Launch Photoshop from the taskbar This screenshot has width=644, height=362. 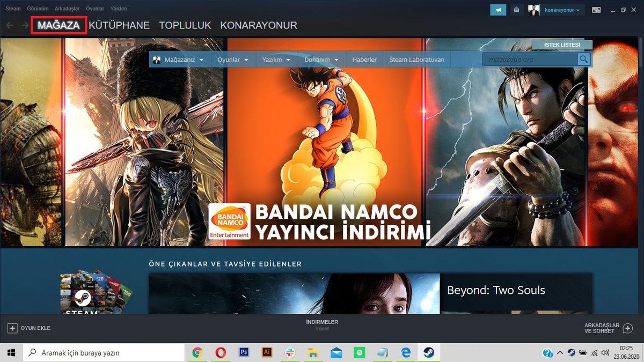[244, 352]
